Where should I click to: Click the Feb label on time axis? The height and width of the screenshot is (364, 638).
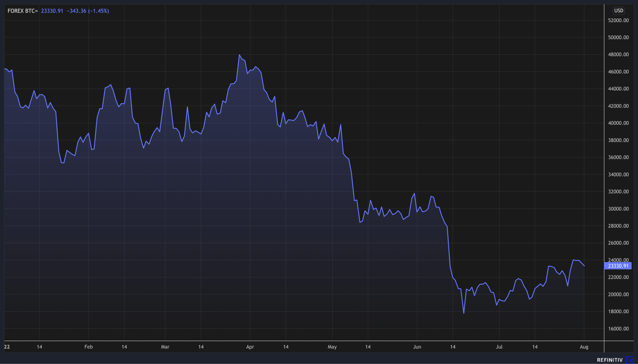pyautogui.click(x=88, y=347)
